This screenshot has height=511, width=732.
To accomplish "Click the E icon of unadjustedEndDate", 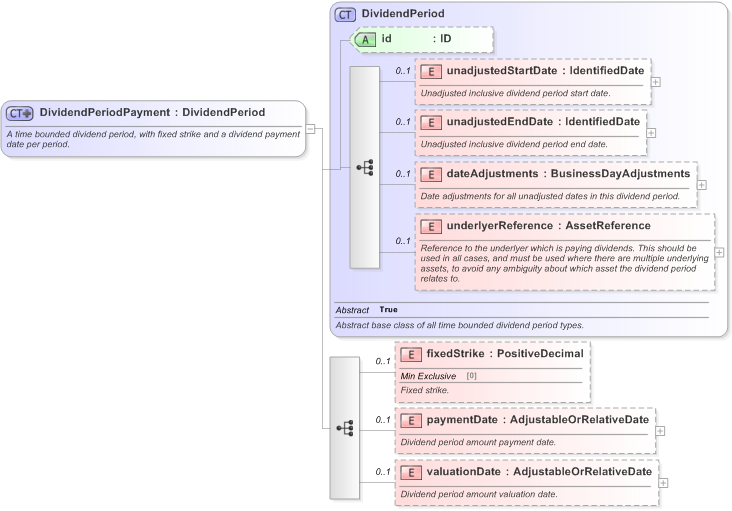I will click(431, 123).
